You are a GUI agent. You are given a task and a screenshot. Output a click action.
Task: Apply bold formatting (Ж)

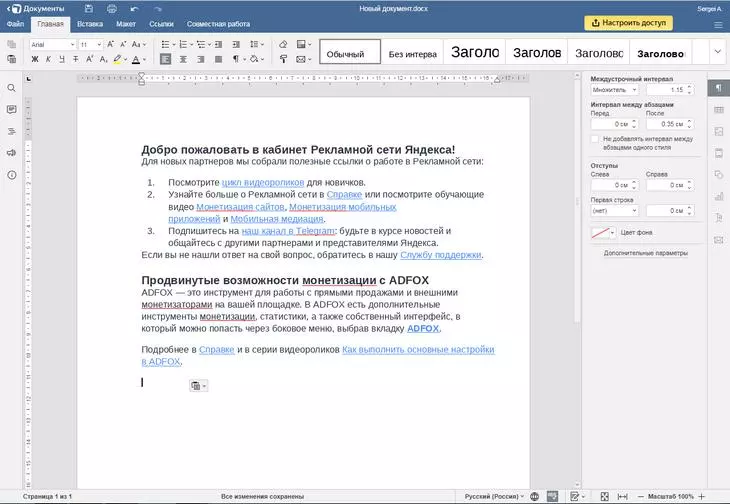pos(35,59)
